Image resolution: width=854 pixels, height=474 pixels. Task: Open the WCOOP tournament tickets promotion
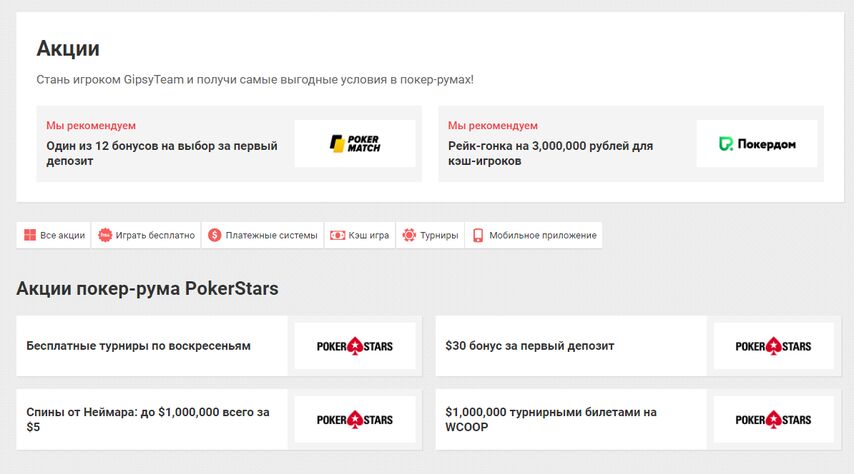tap(551, 419)
